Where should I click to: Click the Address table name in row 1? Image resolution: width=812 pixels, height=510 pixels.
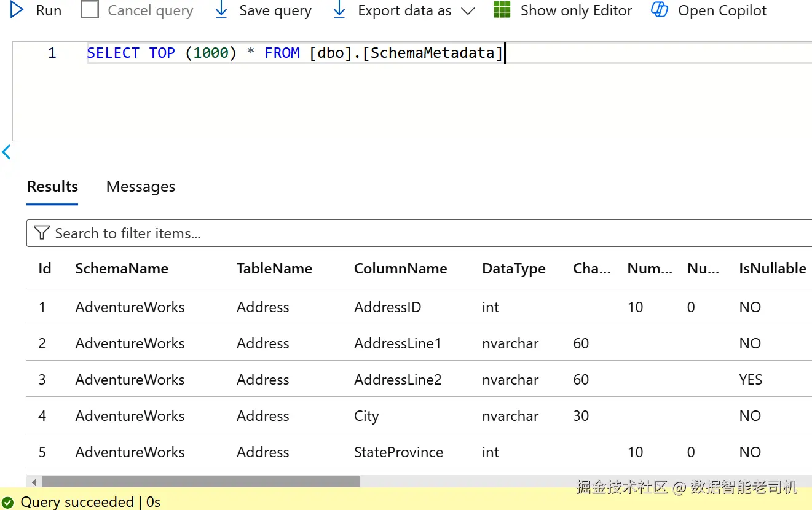263,307
